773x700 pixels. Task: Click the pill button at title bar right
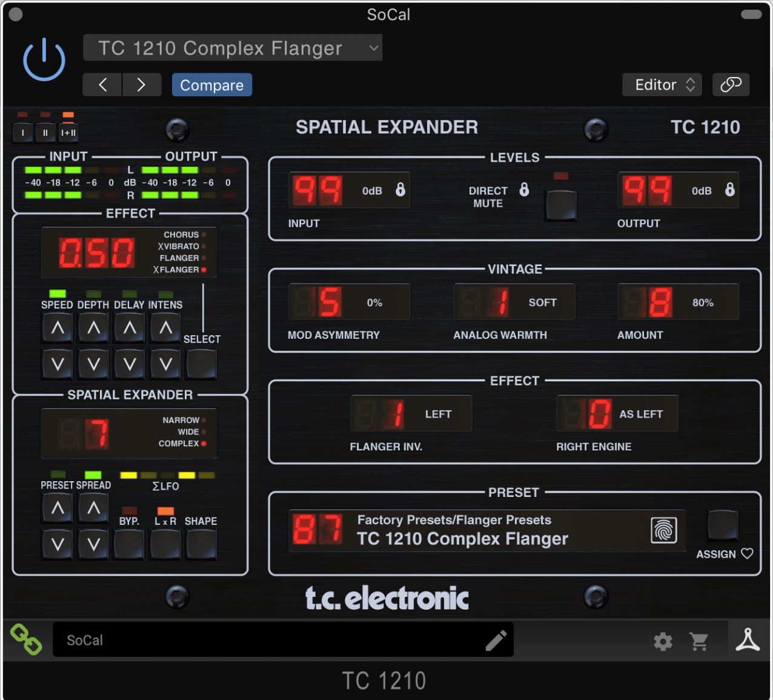[751, 15]
